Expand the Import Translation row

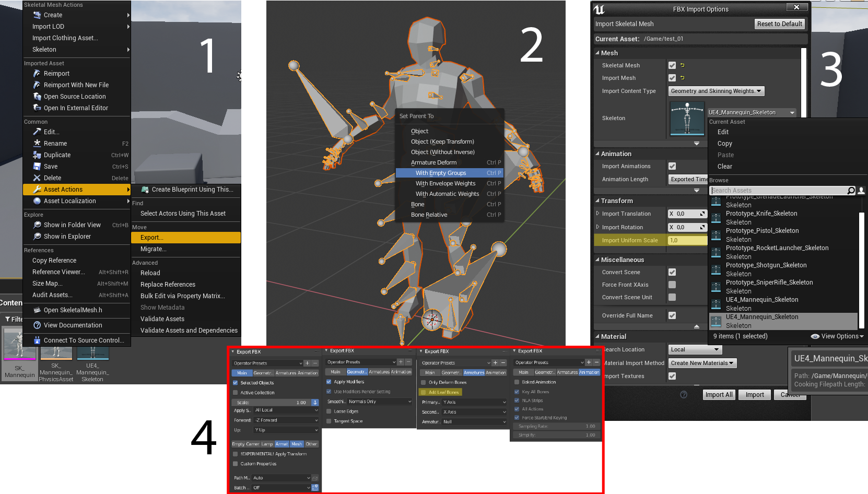[598, 214]
